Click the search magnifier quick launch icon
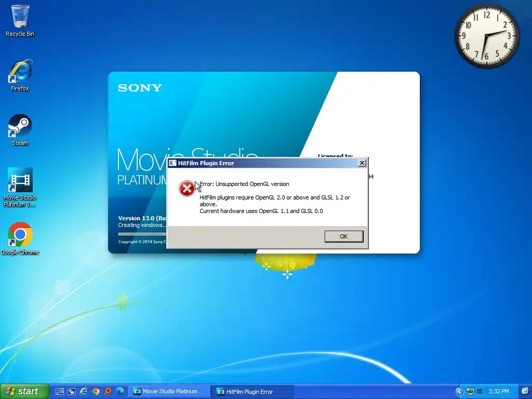 click(x=108, y=392)
